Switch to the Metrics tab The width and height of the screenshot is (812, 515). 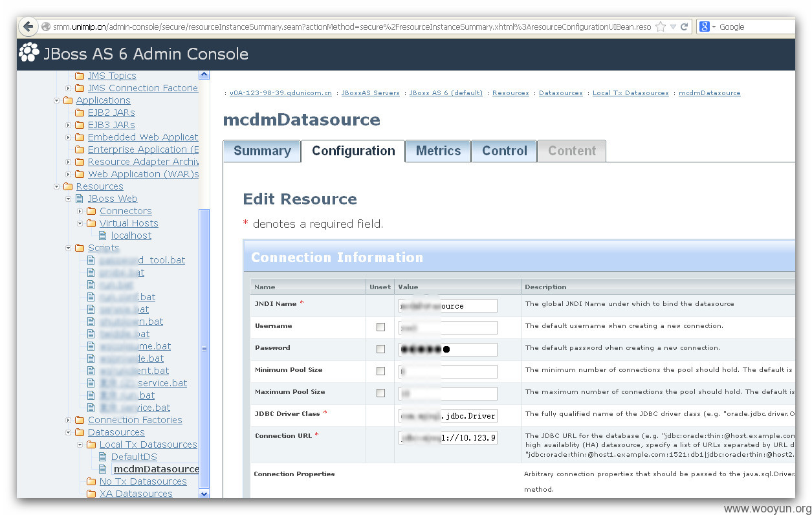pyautogui.click(x=438, y=151)
